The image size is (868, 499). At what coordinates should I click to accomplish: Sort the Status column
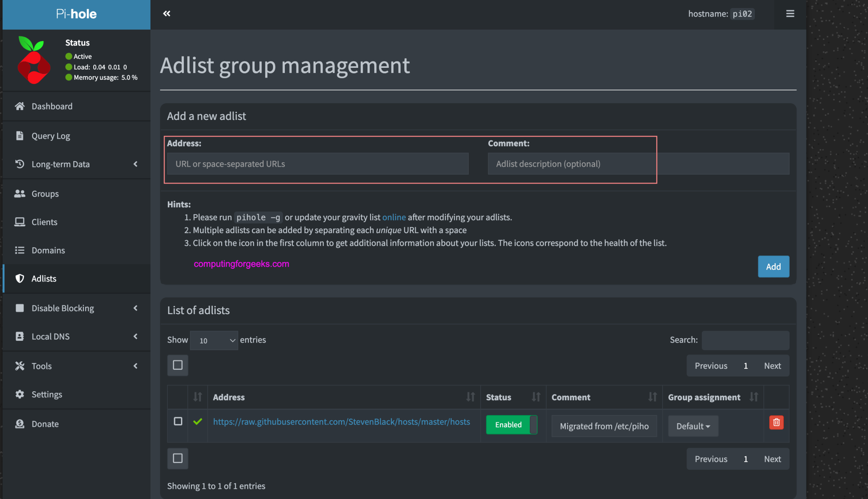536,397
